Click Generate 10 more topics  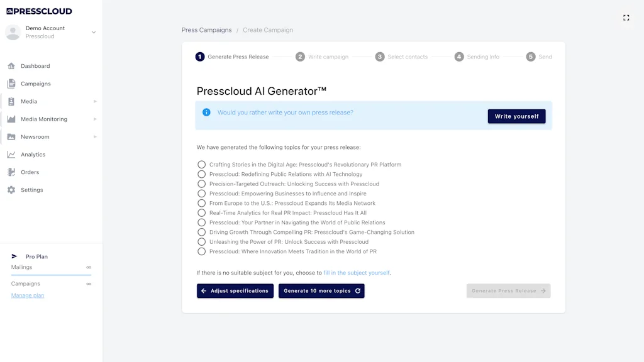click(x=321, y=290)
